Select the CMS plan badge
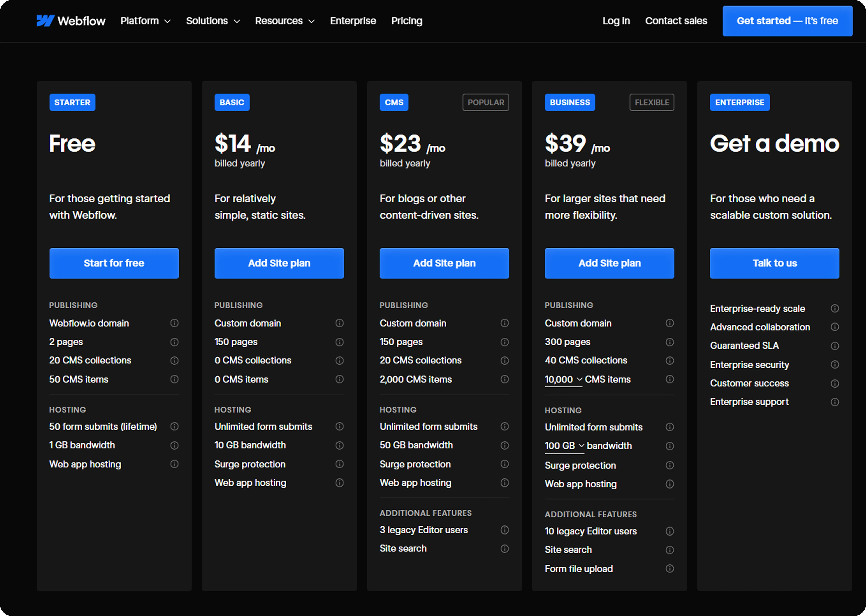 [394, 102]
